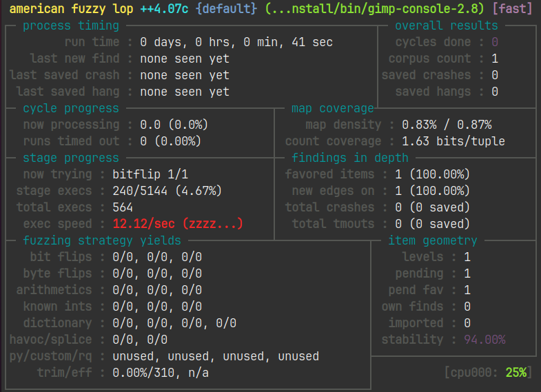Viewport: 541px width, 392px height.
Task: Select the total execs value '564'
Action: pos(123,207)
